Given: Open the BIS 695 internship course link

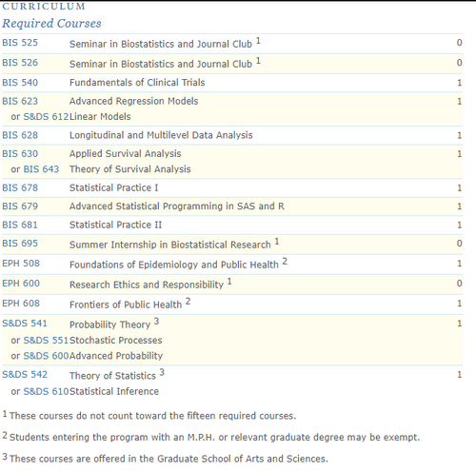Looking at the screenshot, I should pyautogui.click(x=20, y=244).
